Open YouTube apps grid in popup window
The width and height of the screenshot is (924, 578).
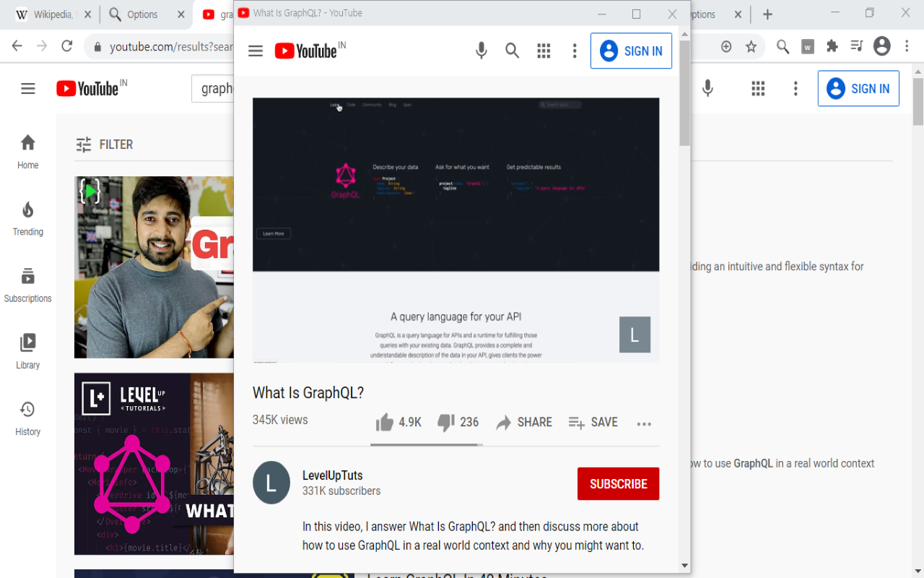coord(544,51)
